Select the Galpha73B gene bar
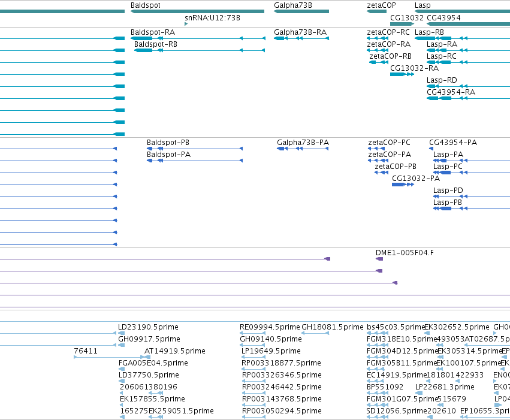This screenshot has width=510, height=420. (x=301, y=11)
